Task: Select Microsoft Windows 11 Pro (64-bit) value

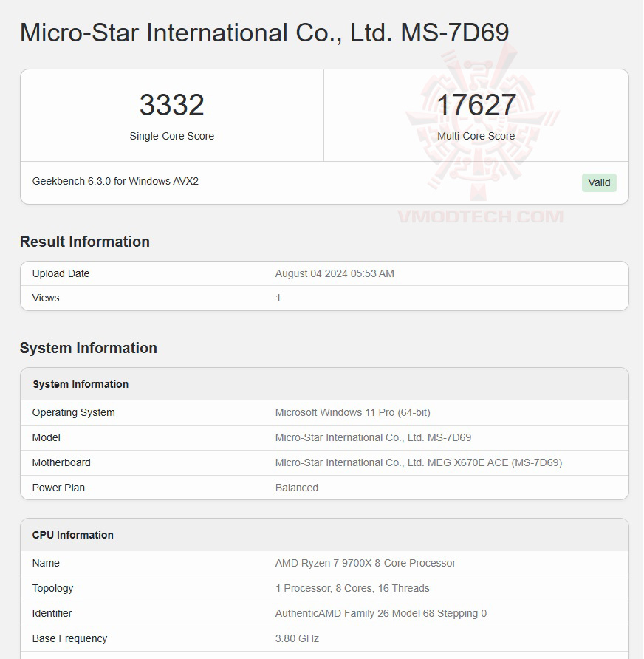Action: tap(353, 412)
